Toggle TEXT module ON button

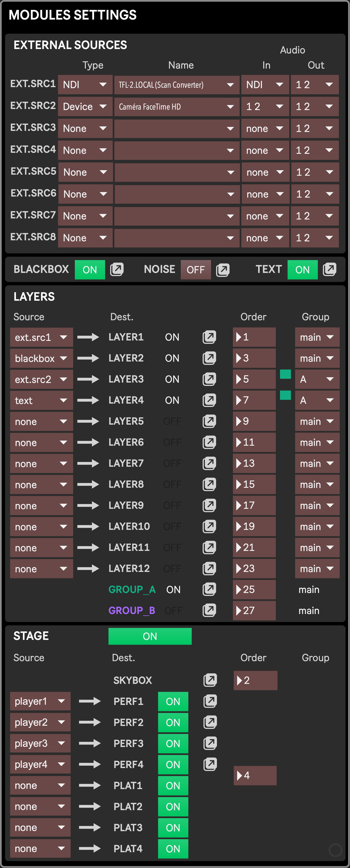(x=302, y=270)
